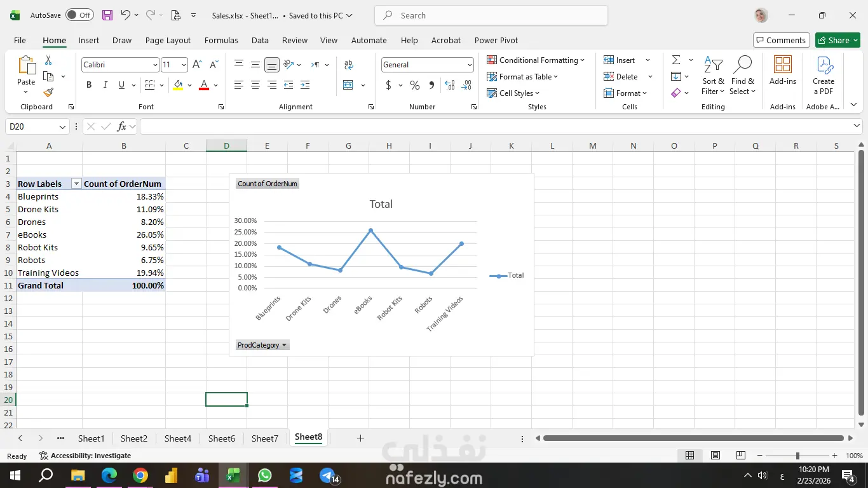Open the Add-ins button
Screen dimensions: 868x488
783,71
